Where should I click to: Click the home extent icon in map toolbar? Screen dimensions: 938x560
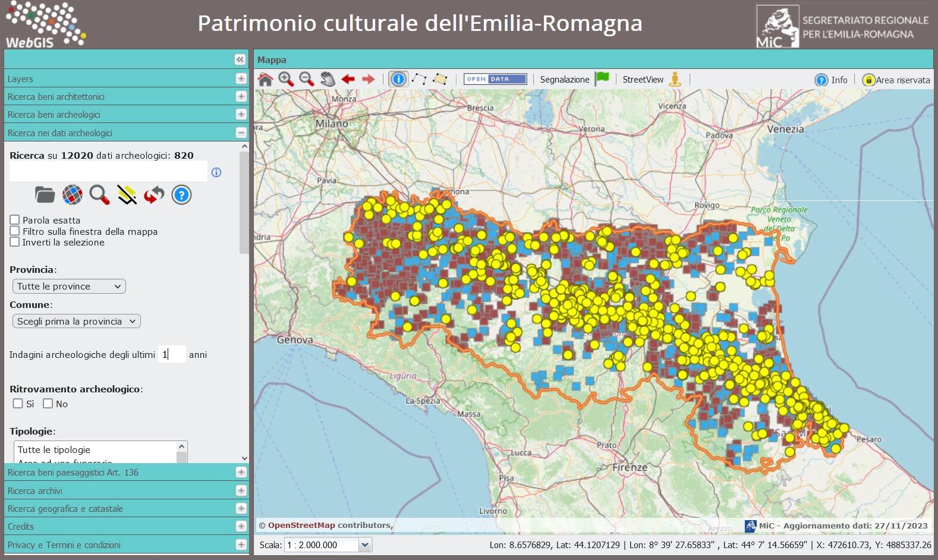pyautogui.click(x=265, y=79)
